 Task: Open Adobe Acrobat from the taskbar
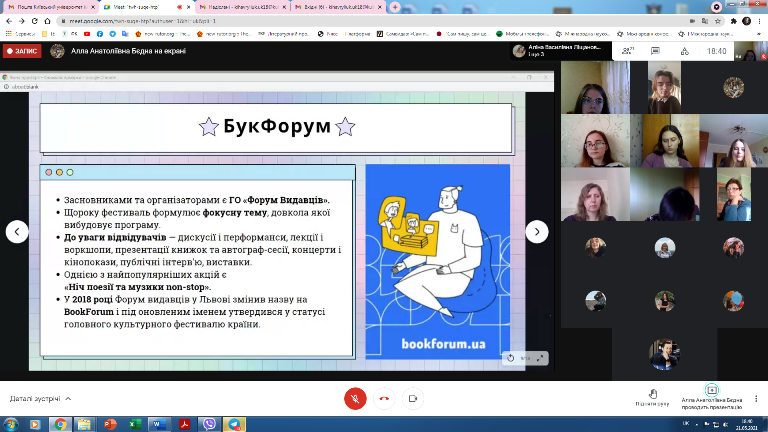184,424
